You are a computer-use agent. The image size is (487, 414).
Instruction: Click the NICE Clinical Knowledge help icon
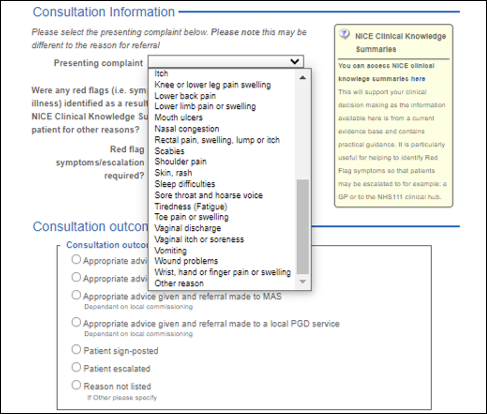(x=345, y=34)
